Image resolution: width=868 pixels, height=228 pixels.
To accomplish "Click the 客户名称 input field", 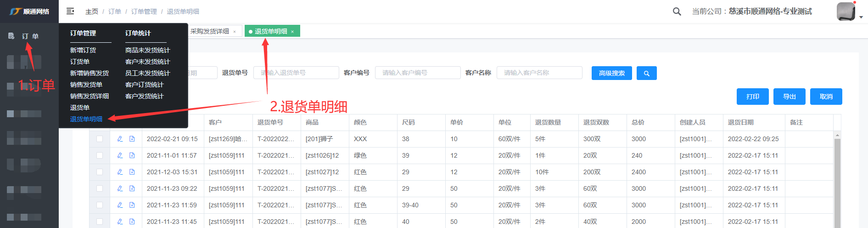I will tap(539, 73).
